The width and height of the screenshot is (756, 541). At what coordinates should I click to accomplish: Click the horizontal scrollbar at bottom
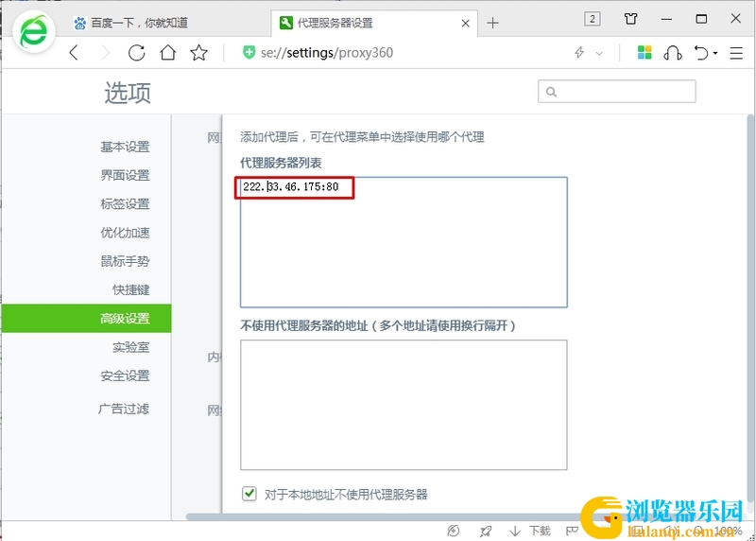tap(386, 516)
